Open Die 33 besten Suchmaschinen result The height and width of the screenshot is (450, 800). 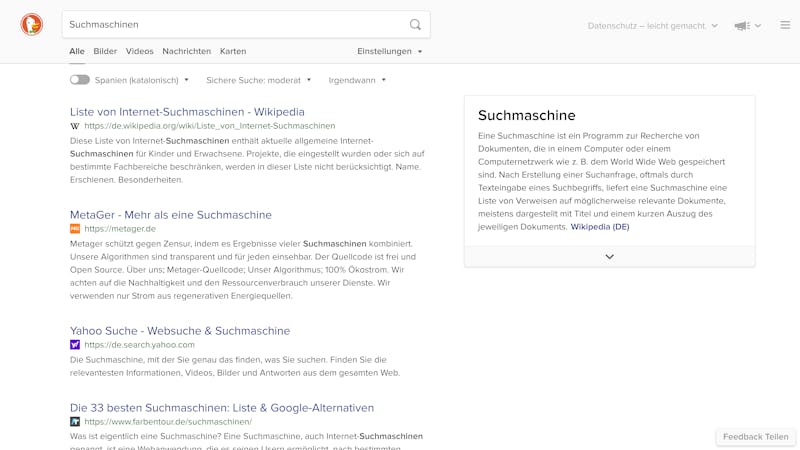coord(222,408)
